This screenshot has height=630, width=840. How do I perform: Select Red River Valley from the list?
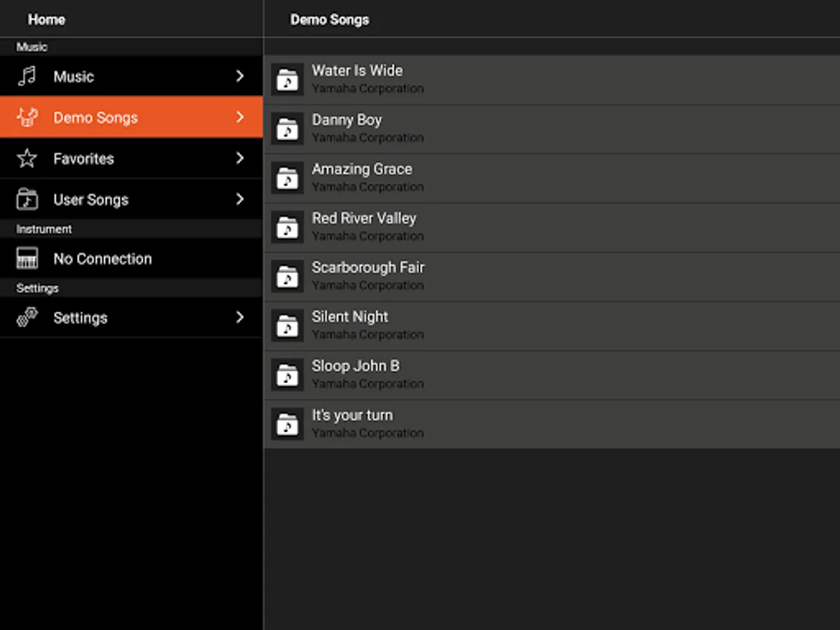[552, 227]
